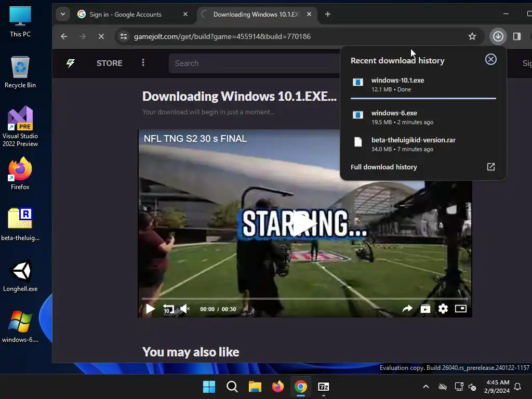Click the .rar document icon in downloads
The width and height of the screenshot is (532, 399).
[x=358, y=142]
